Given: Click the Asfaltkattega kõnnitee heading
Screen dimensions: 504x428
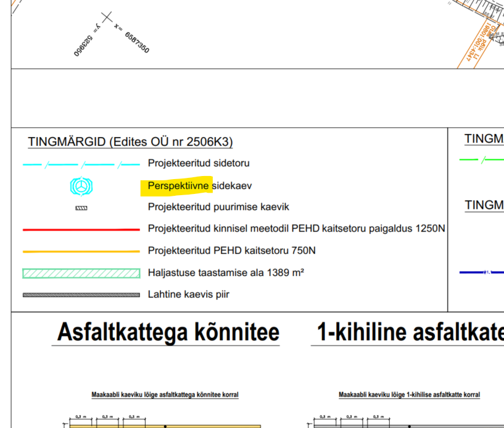Looking at the screenshot, I should [x=168, y=333].
